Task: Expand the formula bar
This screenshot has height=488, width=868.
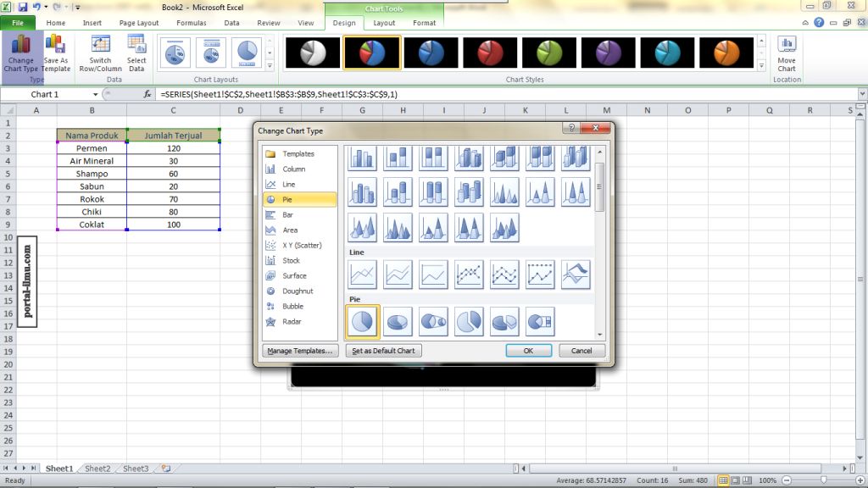Action: pos(862,94)
